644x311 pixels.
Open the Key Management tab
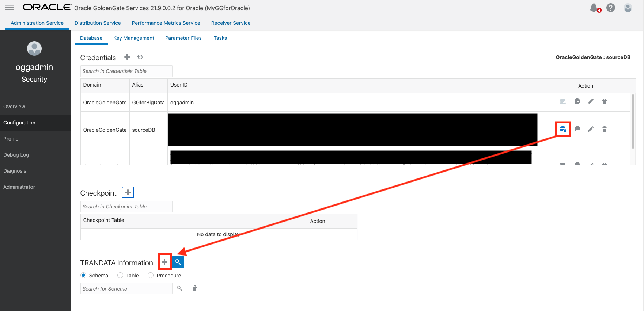point(134,38)
